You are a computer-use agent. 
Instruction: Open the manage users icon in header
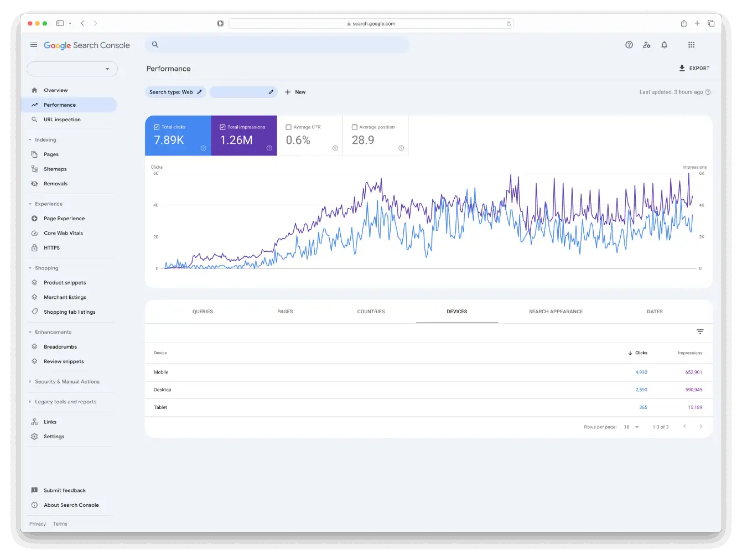click(x=647, y=45)
